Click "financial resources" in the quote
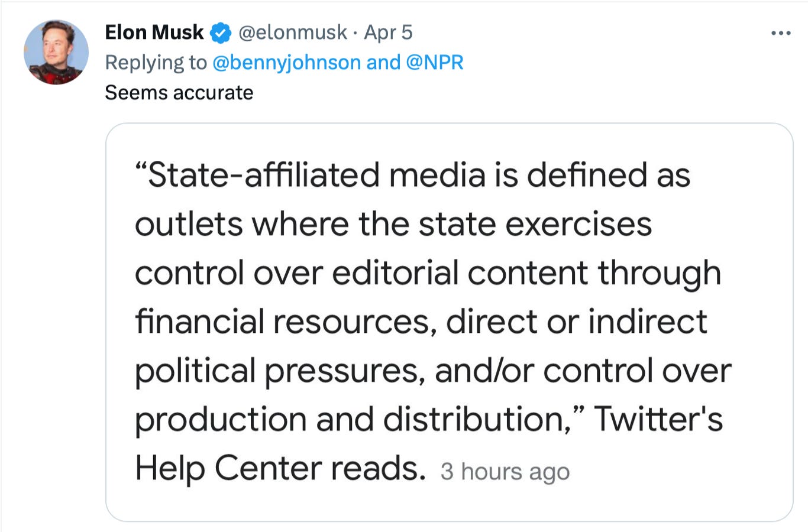The height and width of the screenshot is (532, 808). click(285, 322)
